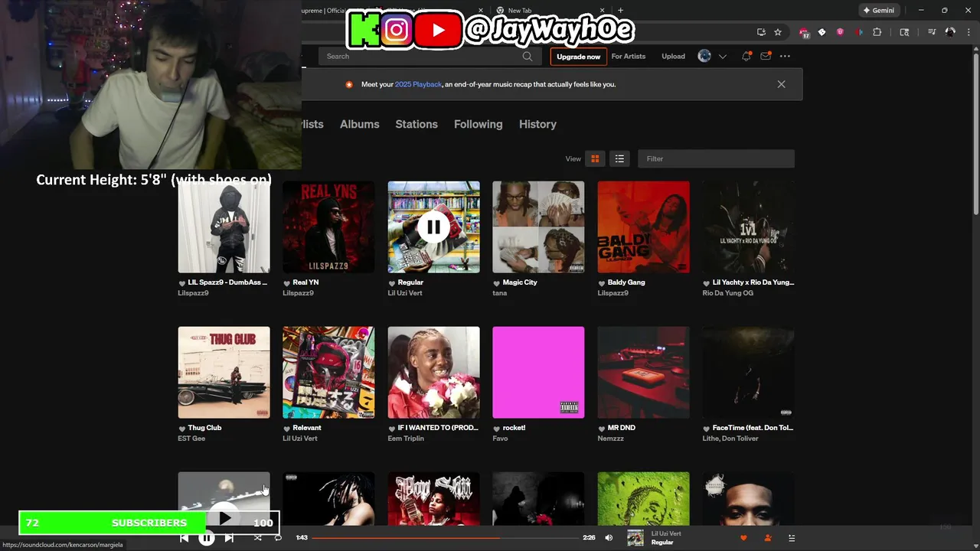This screenshot has height=551, width=980.
Task: Open the History tab
Action: click(x=537, y=124)
